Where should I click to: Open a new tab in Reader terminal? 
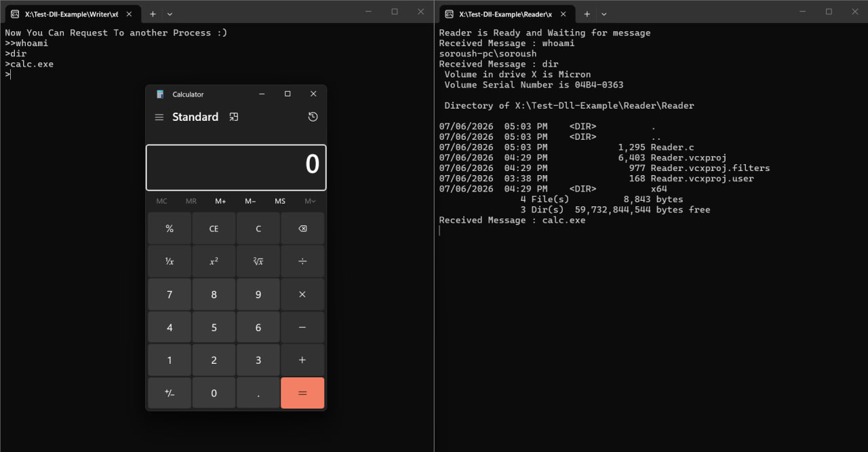pos(587,14)
